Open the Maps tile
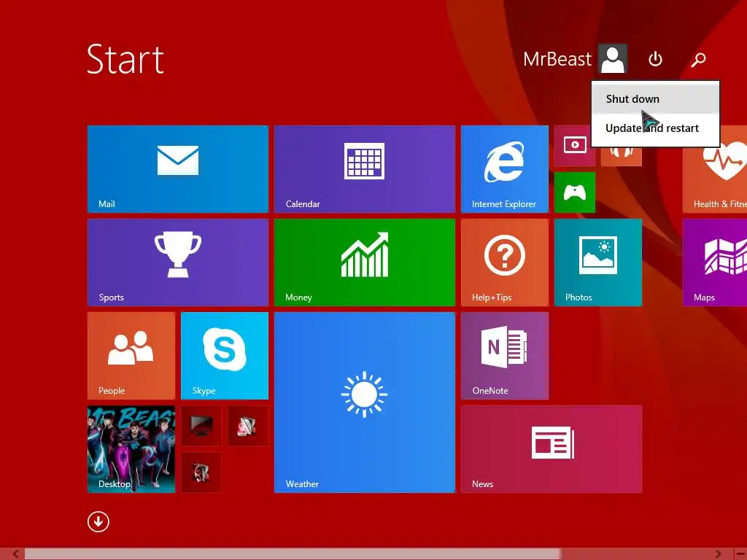 pyautogui.click(x=715, y=262)
